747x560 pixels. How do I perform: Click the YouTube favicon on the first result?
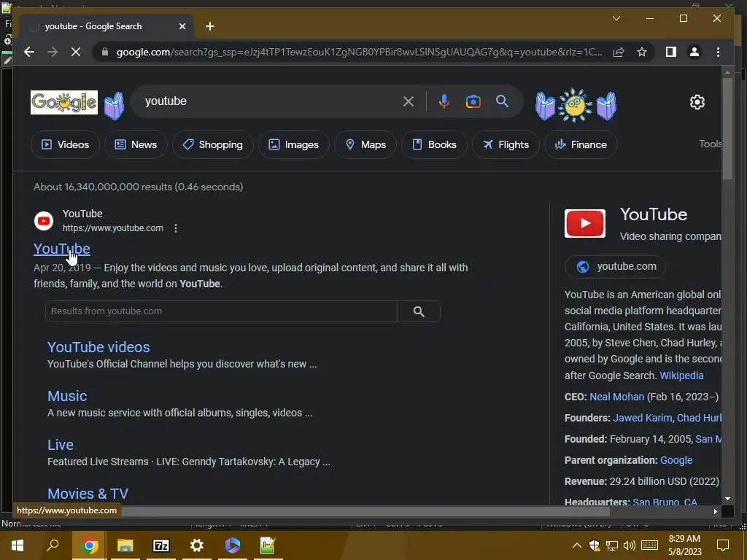pyautogui.click(x=44, y=221)
